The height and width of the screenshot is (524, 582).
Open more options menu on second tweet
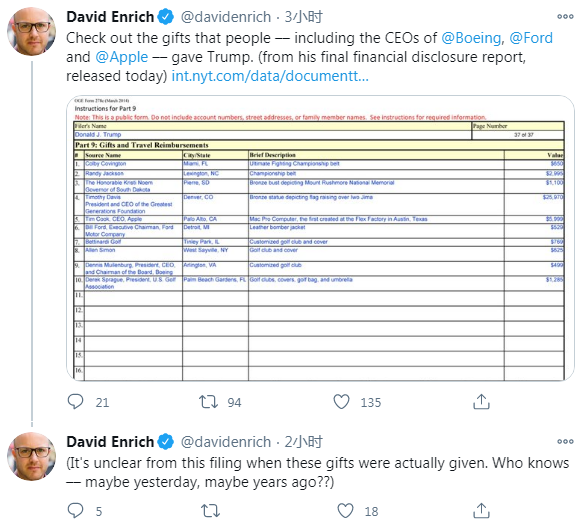(565, 442)
